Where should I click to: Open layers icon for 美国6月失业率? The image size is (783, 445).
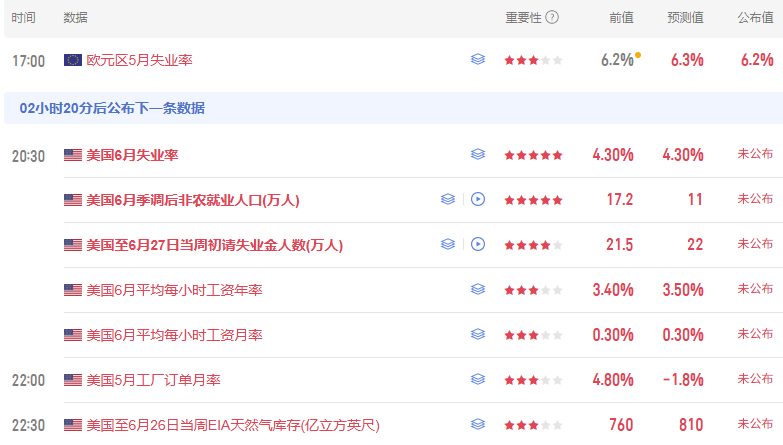click(478, 154)
